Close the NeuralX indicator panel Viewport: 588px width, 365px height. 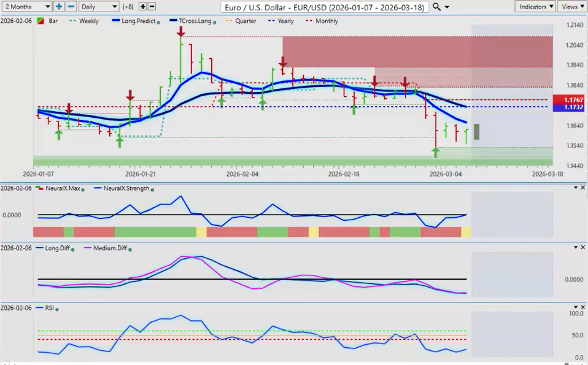[582, 188]
